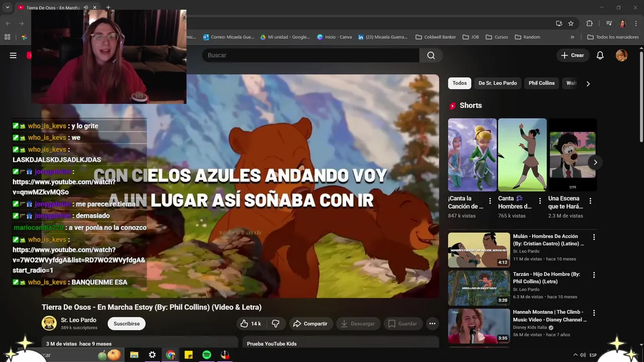644x362 pixels.
Task: Click the system volume tray icon
Action: tap(583, 355)
